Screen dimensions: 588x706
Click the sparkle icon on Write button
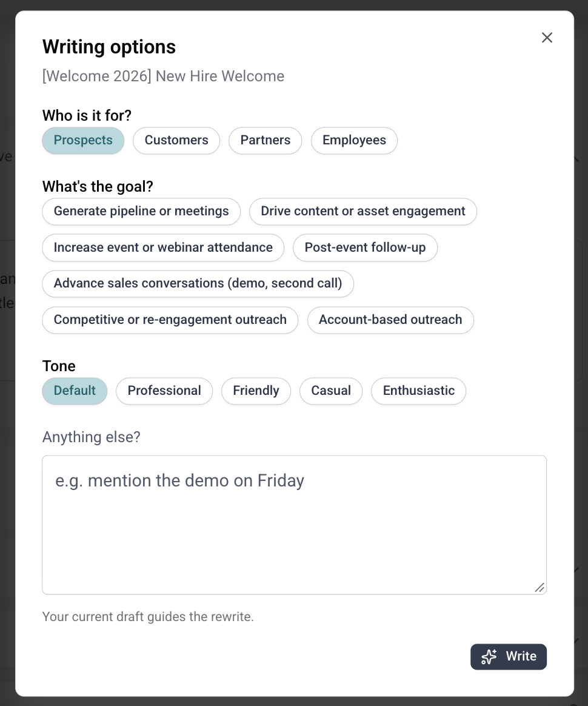[489, 656]
